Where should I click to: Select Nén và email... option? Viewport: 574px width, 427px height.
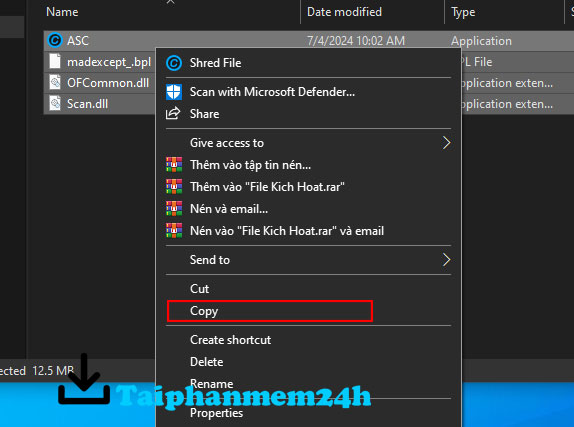coord(229,209)
